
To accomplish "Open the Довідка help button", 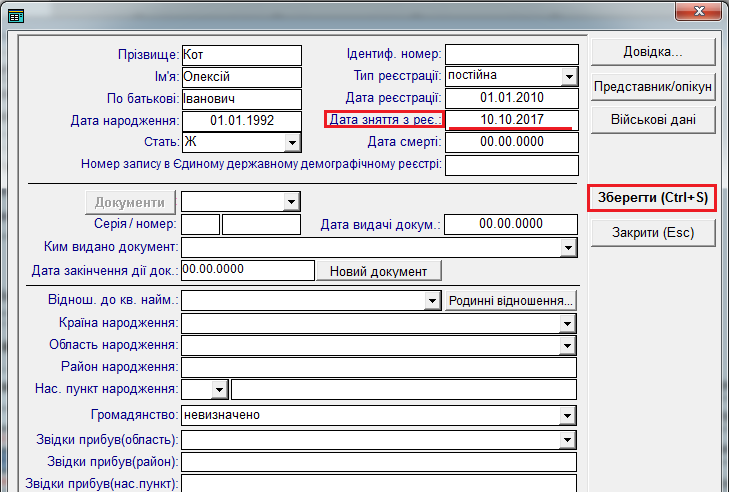I will tap(652, 51).
